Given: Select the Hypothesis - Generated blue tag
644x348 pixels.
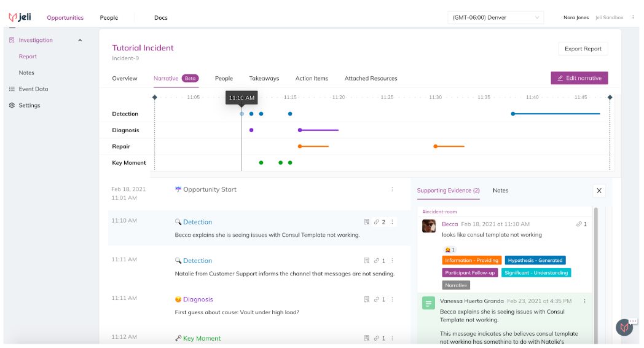Looking at the screenshot, I should (535, 261).
